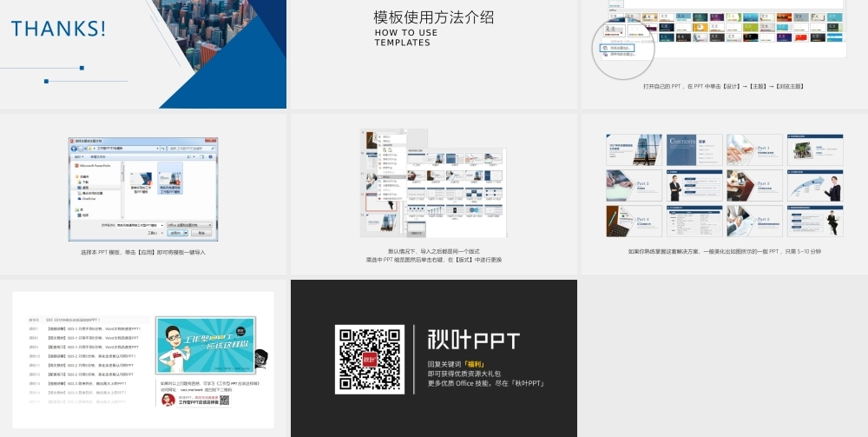The height and width of the screenshot is (437, 868).
Task: Click the peeking cartoon face beside the banner
Action: 261,359
